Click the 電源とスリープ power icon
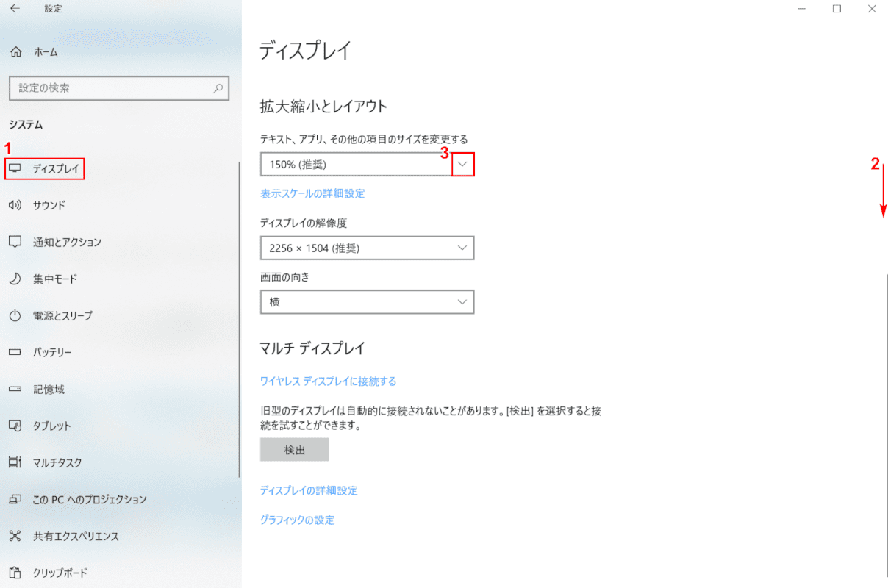888x588 pixels. tap(15, 316)
